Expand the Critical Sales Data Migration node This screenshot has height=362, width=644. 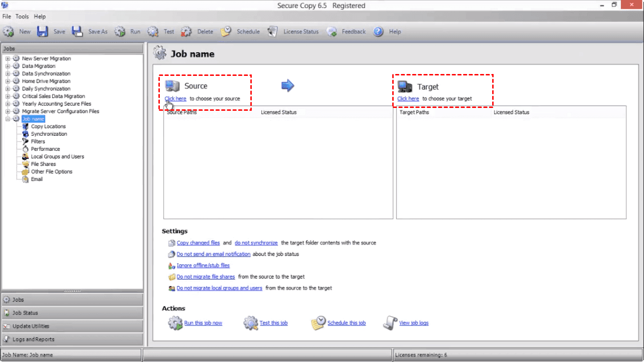[8, 96]
